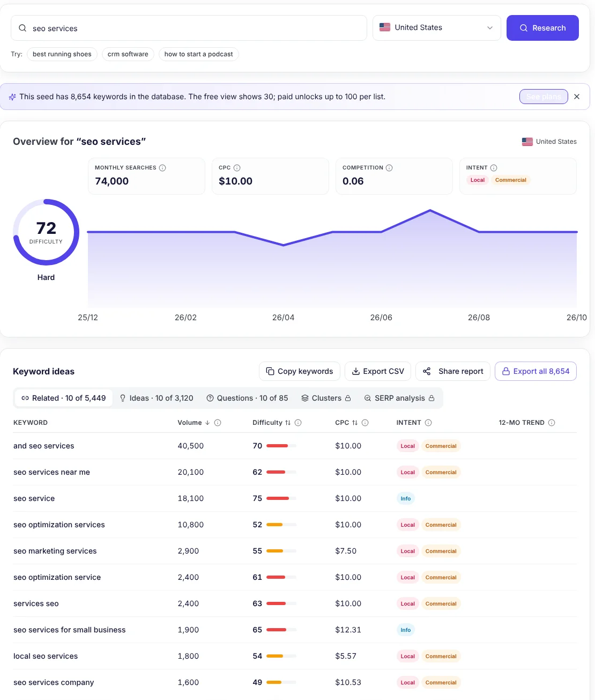Click the 74,000 monthly searches value

pos(112,181)
